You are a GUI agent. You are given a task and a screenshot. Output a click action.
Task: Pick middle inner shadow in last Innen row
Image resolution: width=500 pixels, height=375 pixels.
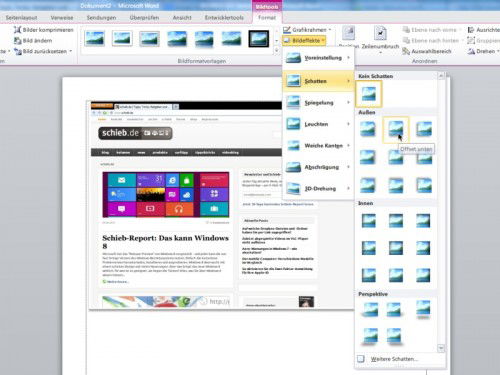tap(396, 276)
